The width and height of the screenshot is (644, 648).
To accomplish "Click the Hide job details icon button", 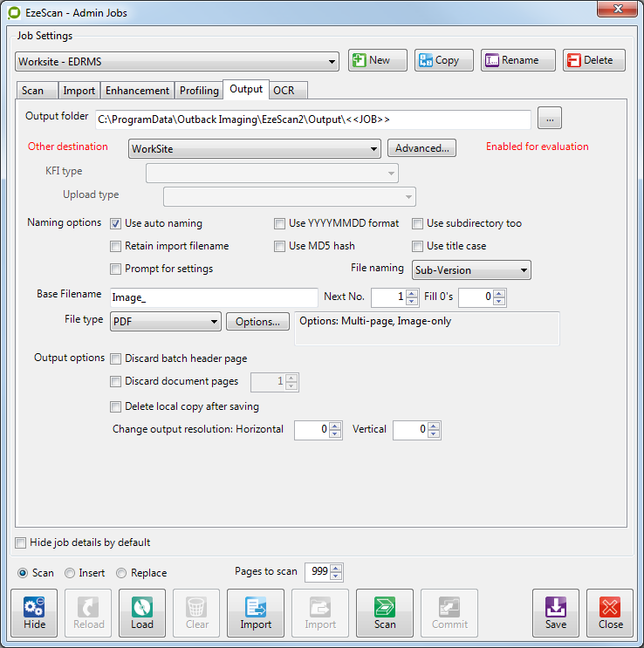I will pyautogui.click(x=35, y=612).
